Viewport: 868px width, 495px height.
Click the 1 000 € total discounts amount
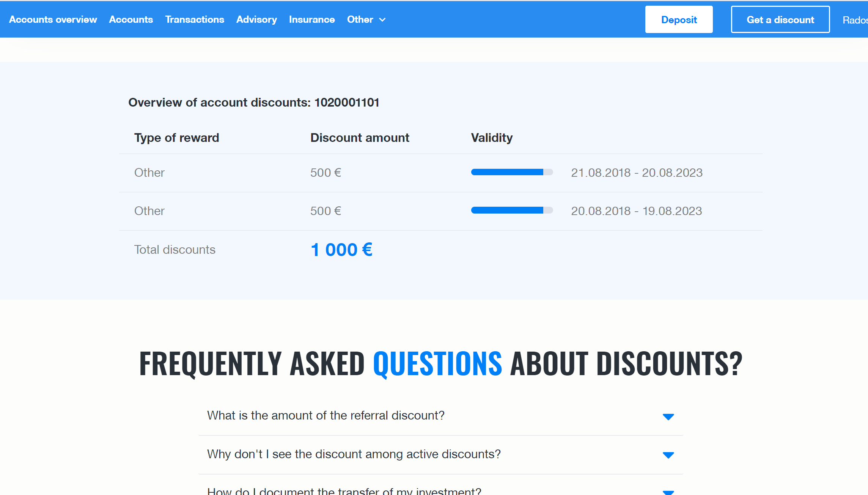point(341,250)
